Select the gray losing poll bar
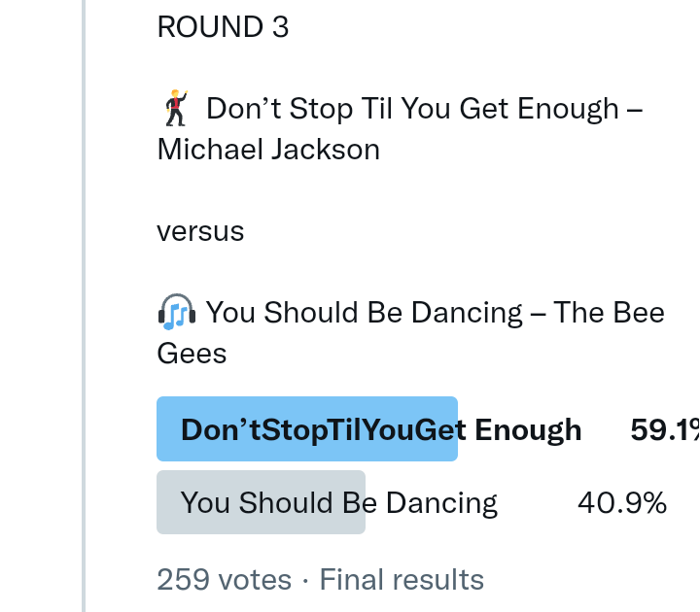 click(261, 502)
